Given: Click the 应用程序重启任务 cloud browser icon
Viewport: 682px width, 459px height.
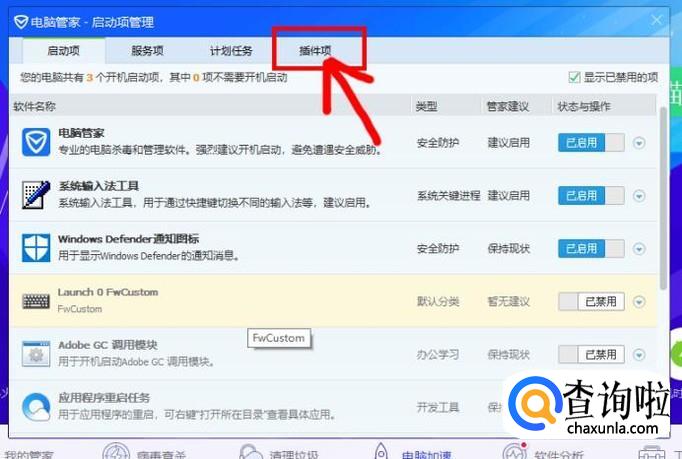Looking at the screenshot, I should pyautogui.click(x=36, y=407).
